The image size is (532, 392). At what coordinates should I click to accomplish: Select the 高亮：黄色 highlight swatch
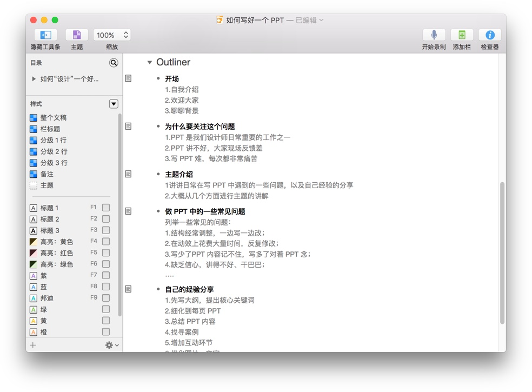tap(34, 242)
